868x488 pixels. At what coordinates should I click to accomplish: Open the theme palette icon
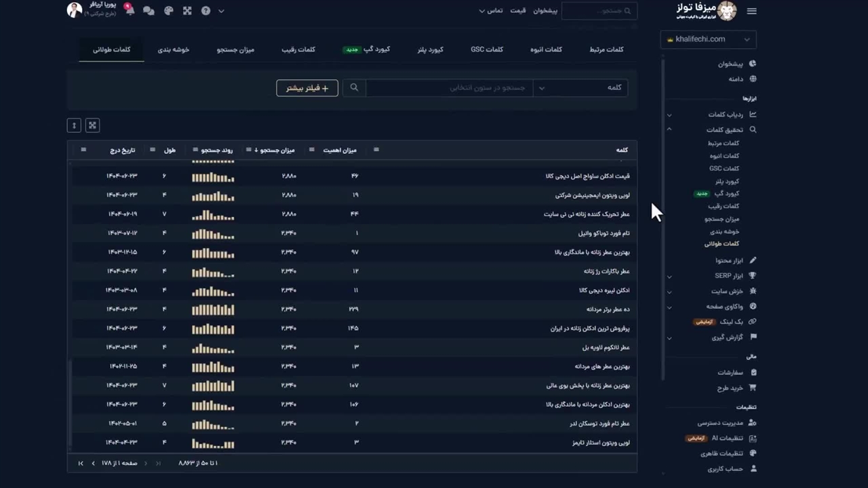[x=168, y=11]
